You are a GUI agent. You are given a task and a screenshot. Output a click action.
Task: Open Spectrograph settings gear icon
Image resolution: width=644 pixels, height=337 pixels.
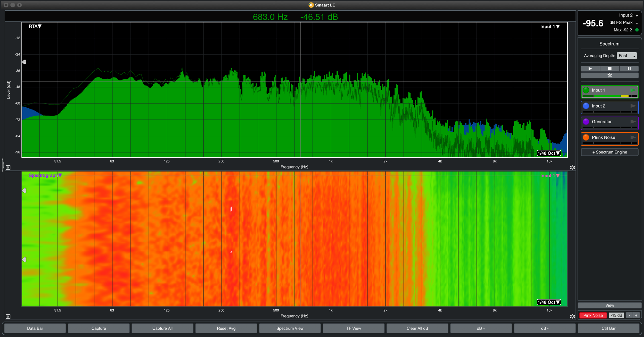pyautogui.click(x=573, y=317)
